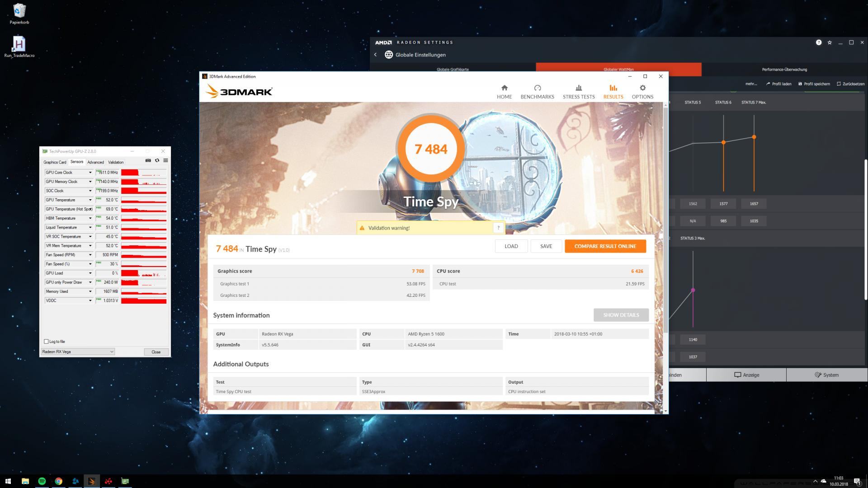
Task: Select the STATUS 3 Max memory slider point
Action: 693,290
